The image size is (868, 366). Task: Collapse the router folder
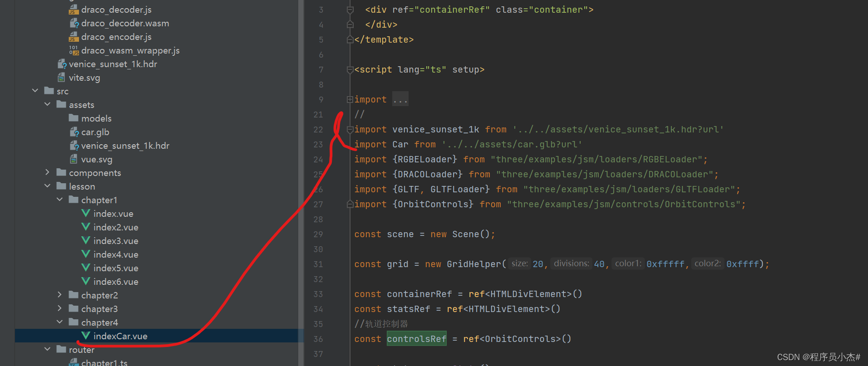coord(47,349)
